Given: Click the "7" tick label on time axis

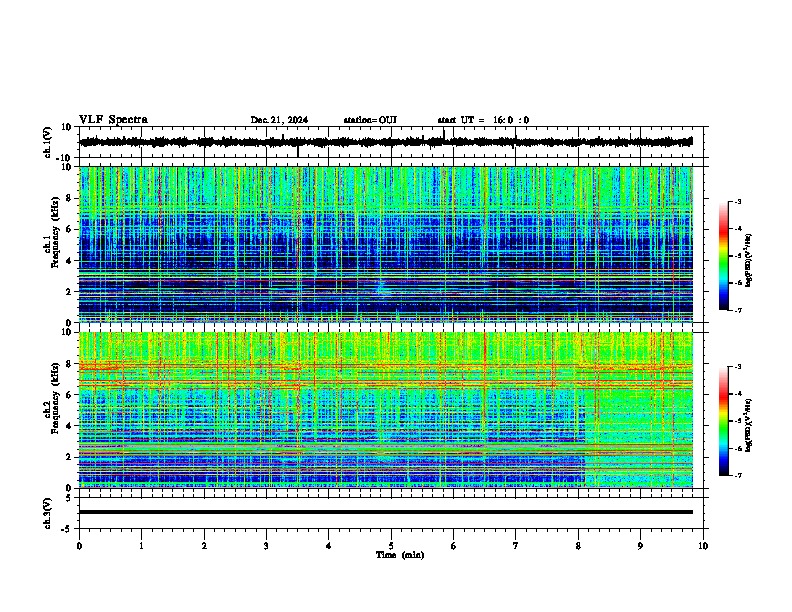Looking at the screenshot, I should click(516, 546).
